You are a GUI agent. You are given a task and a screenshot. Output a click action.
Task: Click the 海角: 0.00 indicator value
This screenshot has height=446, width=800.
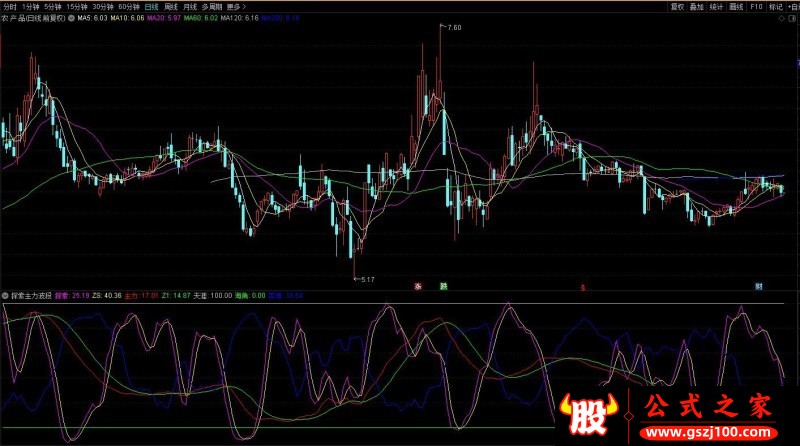pyautogui.click(x=250, y=295)
